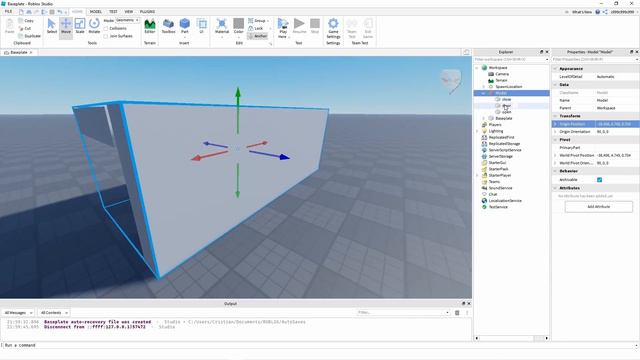This screenshot has height=360, width=640.
Task: Select the 'open' part in Explorer
Action: pos(507,112)
